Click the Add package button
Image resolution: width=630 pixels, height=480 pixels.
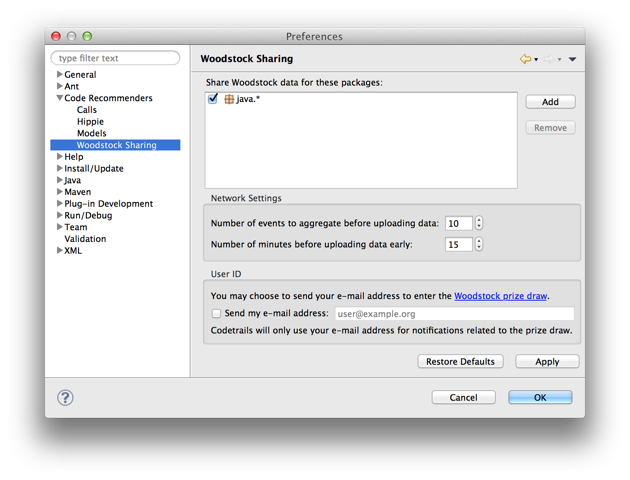[550, 102]
